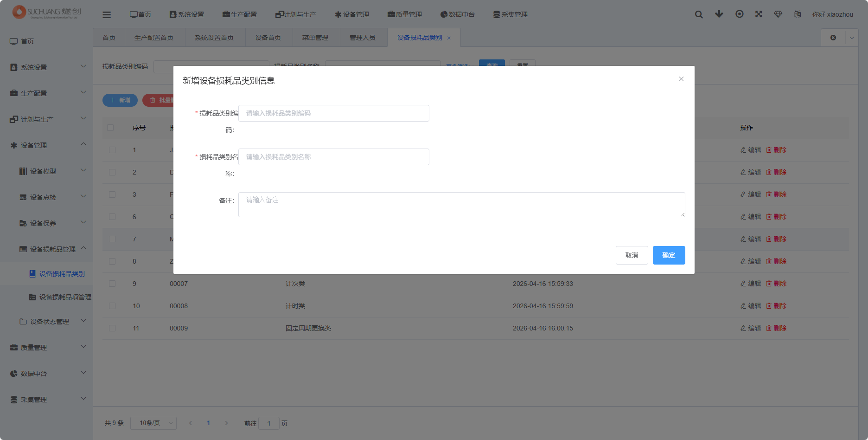Close the 新增设备损耗品类别信息 dialog
The image size is (868, 440).
681,79
